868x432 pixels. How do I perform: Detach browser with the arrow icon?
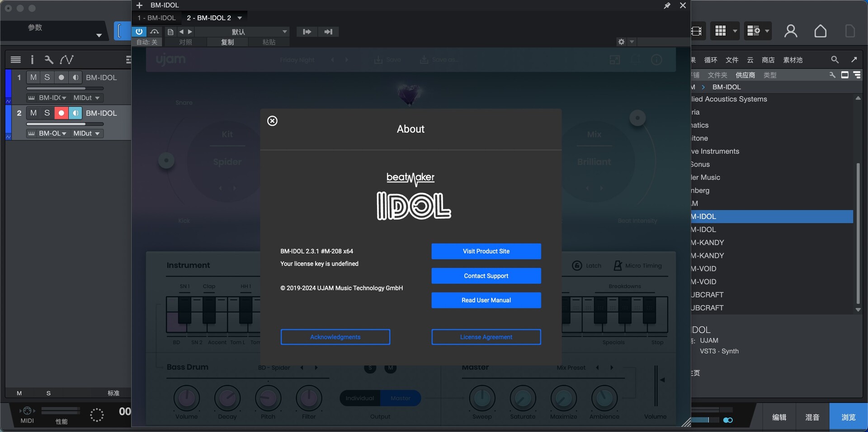tap(854, 60)
